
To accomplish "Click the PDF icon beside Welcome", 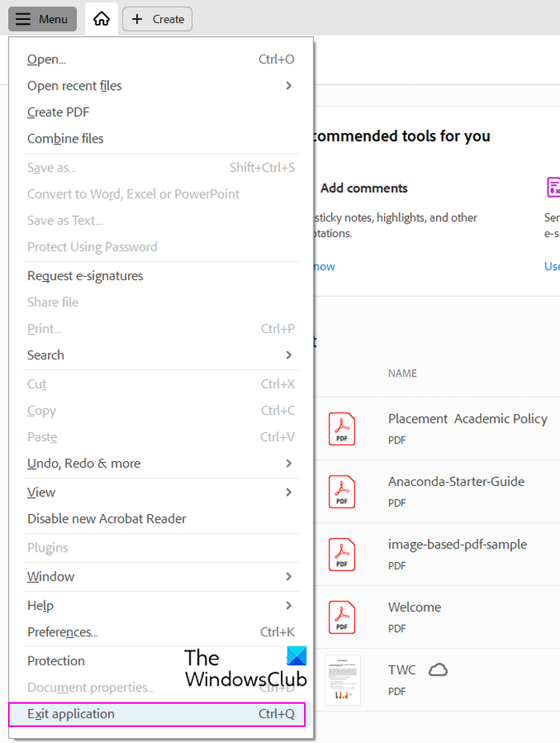I will (x=342, y=617).
